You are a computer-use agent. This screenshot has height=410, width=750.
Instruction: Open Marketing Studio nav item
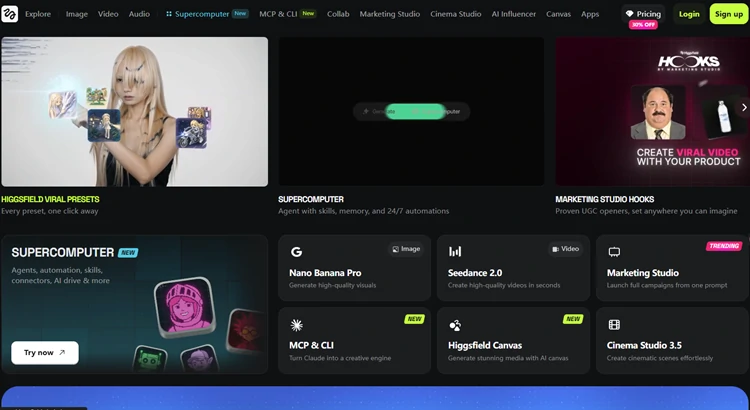(x=390, y=14)
